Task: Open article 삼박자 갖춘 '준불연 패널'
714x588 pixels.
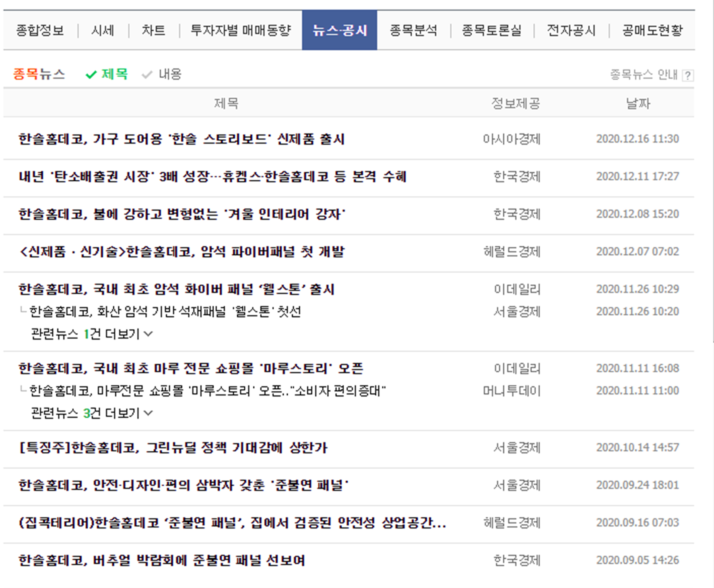Action: coord(183,485)
